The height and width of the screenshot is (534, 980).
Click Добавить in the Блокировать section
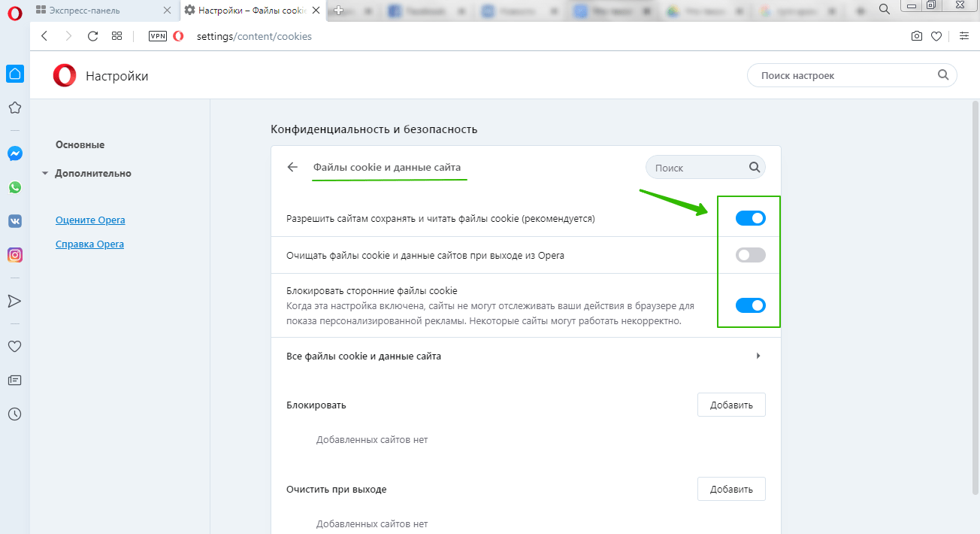point(731,405)
